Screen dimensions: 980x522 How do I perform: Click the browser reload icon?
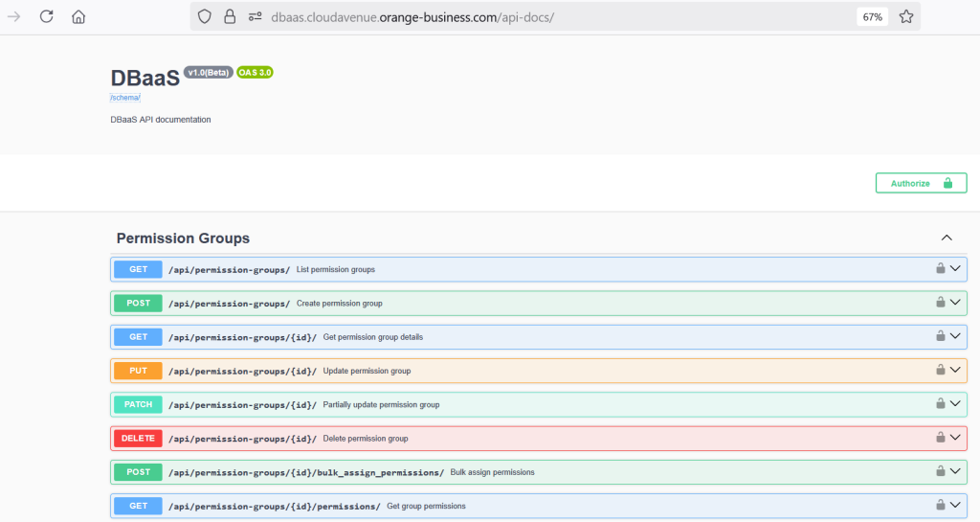[46, 16]
